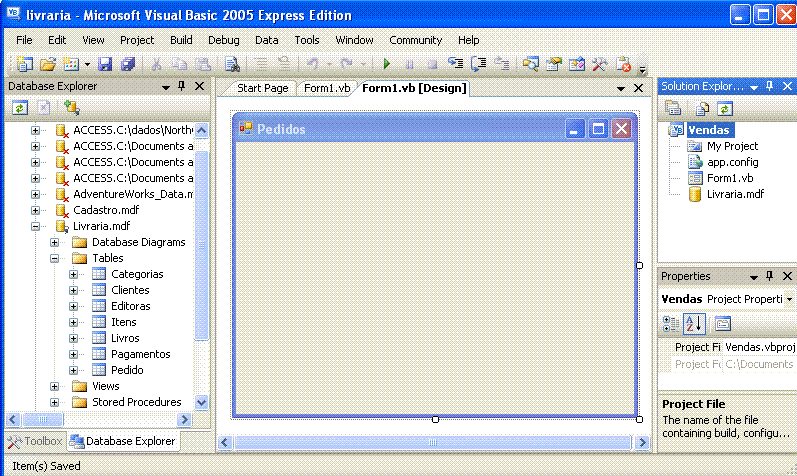The height and width of the screenshot is (476, 797).
Task: Select the Editoras table
Action: coord(131,306)
